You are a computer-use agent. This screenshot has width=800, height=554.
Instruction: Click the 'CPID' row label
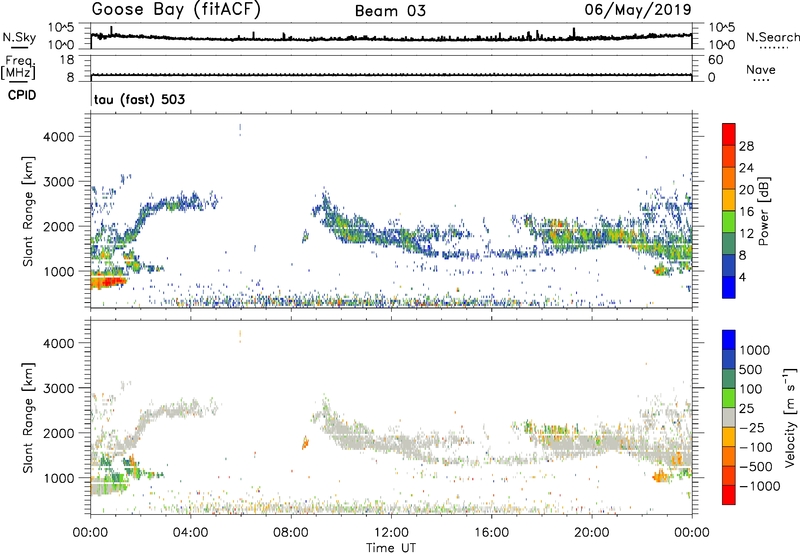tap(22, 95)
